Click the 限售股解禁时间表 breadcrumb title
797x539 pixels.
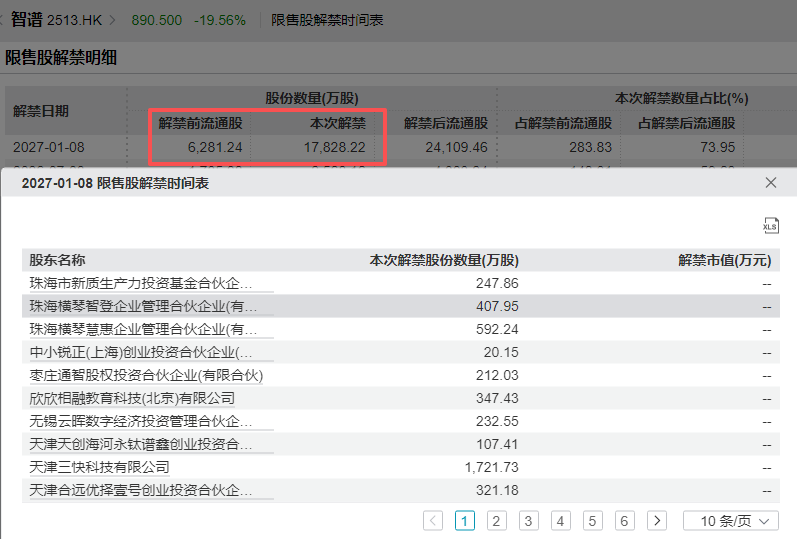pos(327,20)
